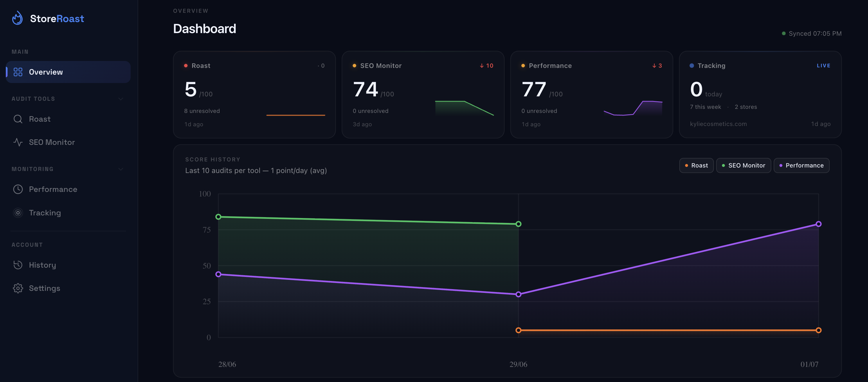Select the purple Performance point on 29/06

coord(518,294)
